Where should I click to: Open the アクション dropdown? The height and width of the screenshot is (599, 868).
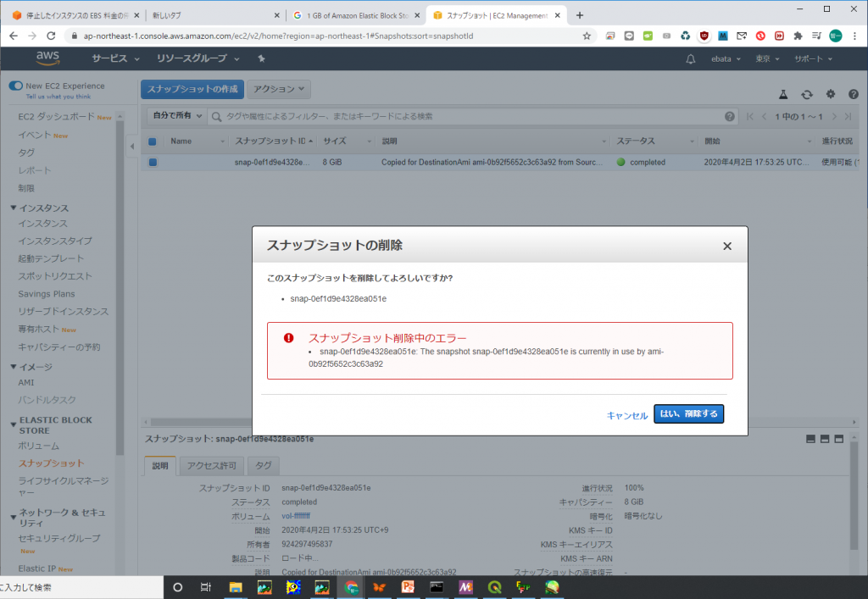278,89
